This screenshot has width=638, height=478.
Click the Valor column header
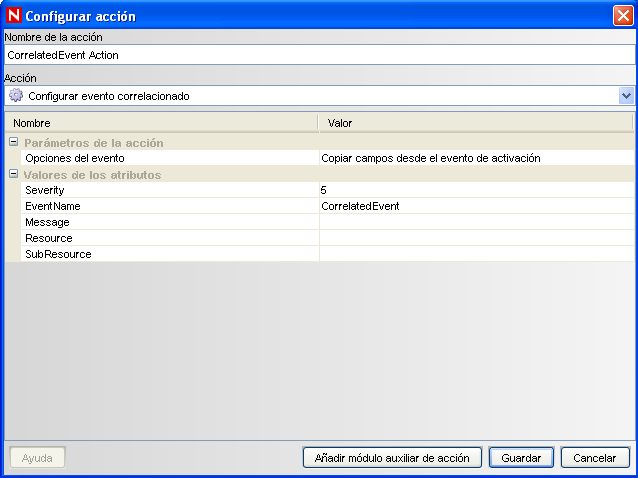tap(476, 123)
